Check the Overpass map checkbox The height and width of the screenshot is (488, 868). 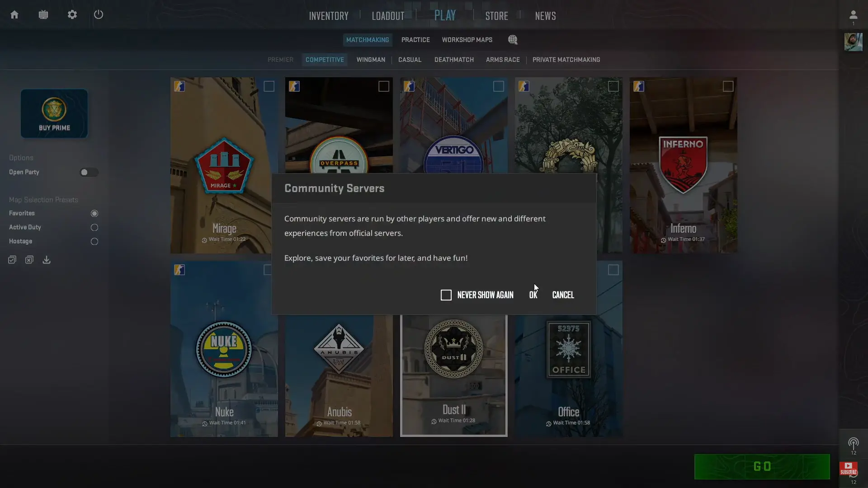tap(384, 86)
